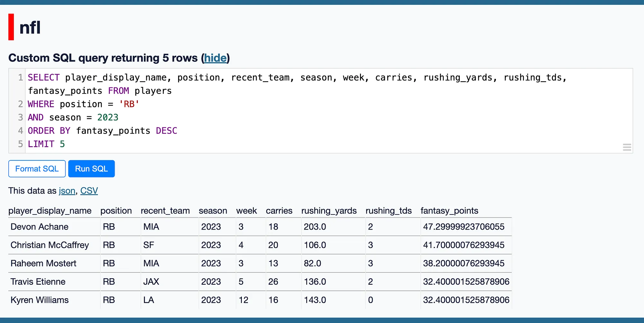The image size is (644, 323).
Task: Click the week value 5 in Travis Etienne row
Action: tap(241, 282)
